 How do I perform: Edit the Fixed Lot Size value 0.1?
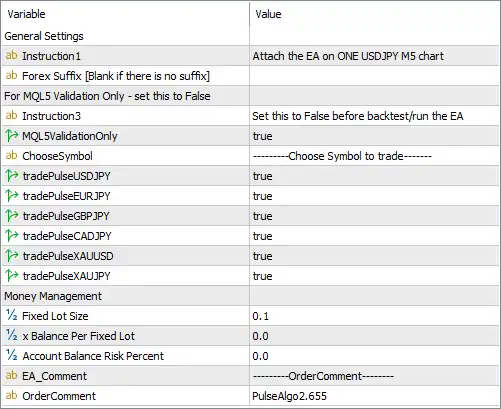pyautogui.click(x=374, y=316)
